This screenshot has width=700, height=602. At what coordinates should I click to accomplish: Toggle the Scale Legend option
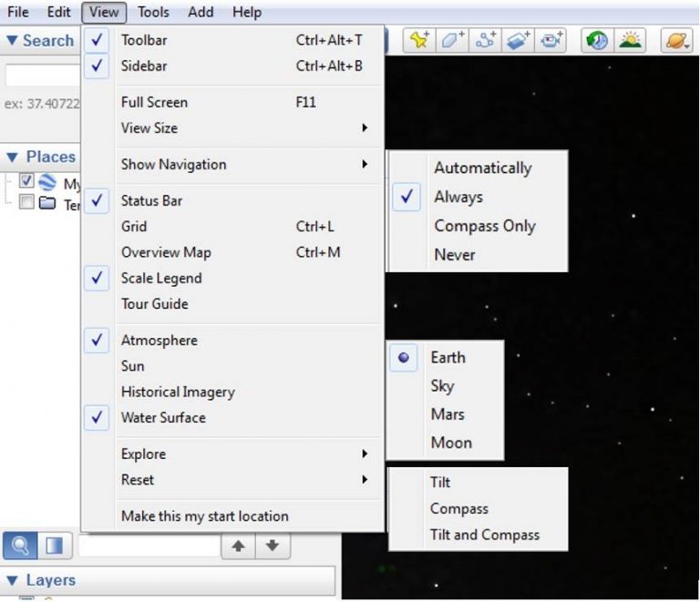pos(232,279)
